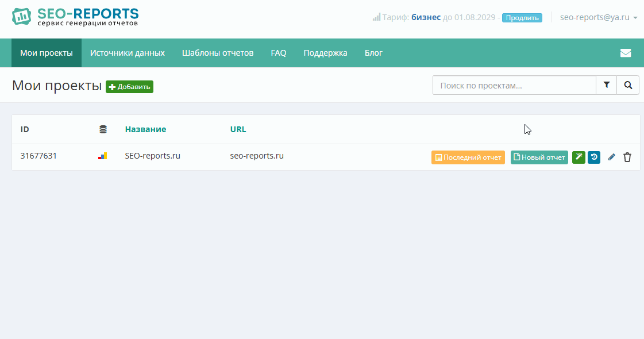Open Шаблоны отчетов menu item
Image resolution: width=644 pixels, height=339 pixels.
tap(218, 53)
